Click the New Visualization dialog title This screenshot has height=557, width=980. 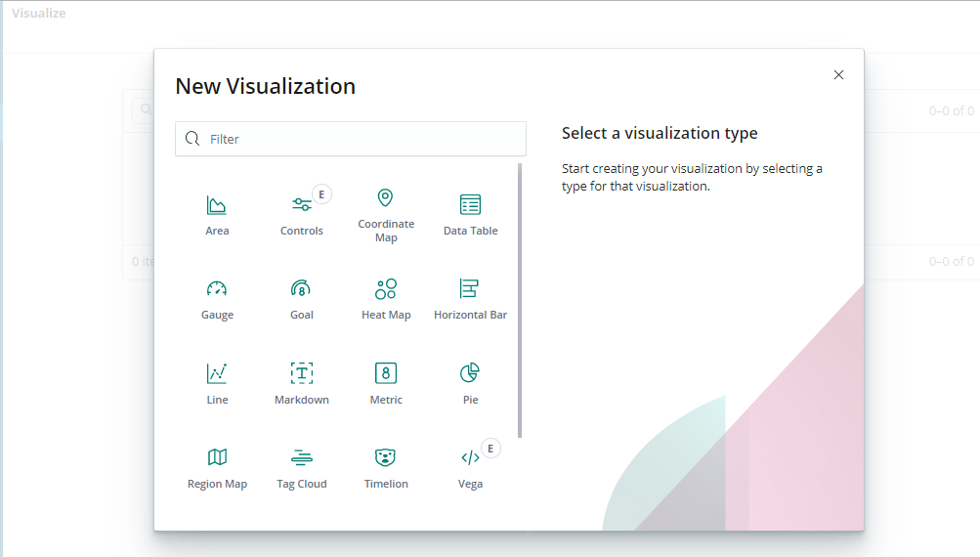(x=265, y=86)
